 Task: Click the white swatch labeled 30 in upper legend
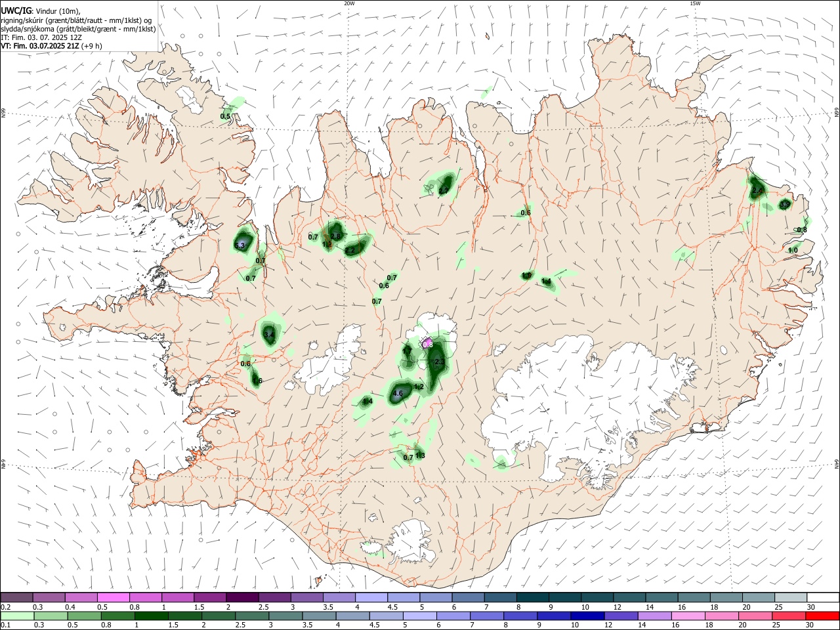pos(823,597)
